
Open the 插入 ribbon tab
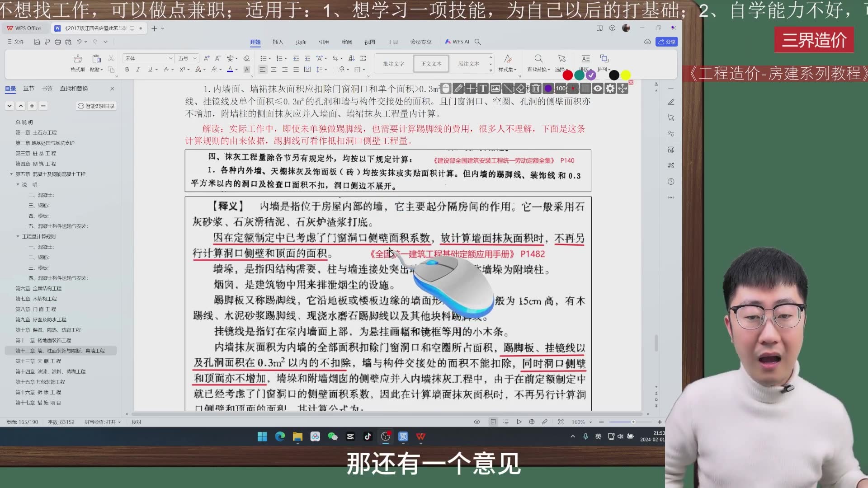pyautogui.click(x=278, y=42)
